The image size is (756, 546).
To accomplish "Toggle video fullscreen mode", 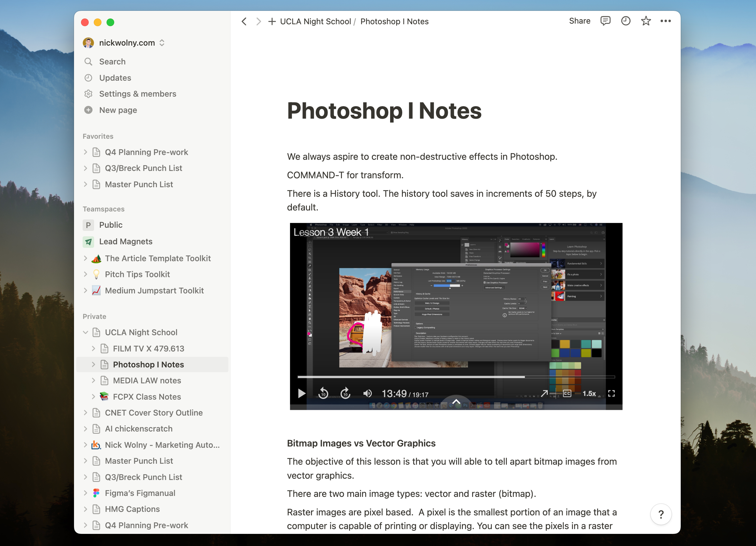I will point(611,393).
